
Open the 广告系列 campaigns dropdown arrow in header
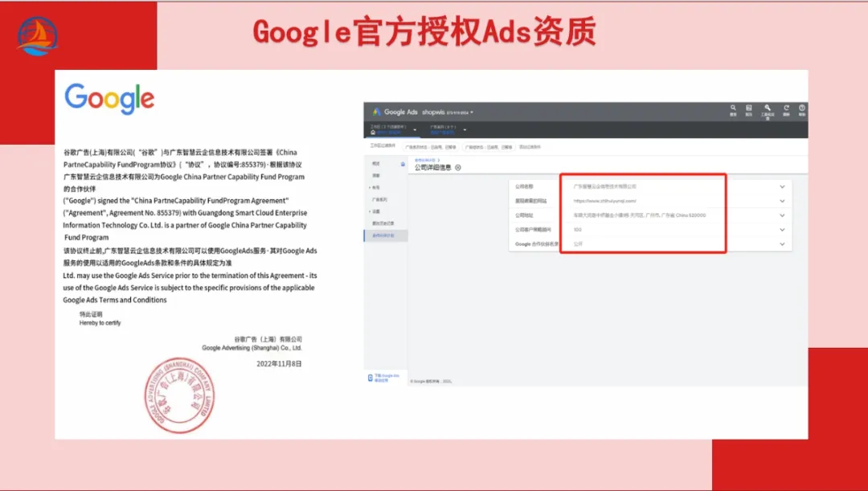tap(465, 130)
